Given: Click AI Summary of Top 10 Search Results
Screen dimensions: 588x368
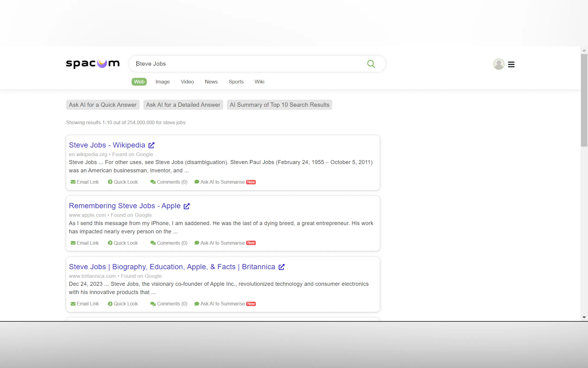Looking at the screenshot, I should [x=279, y=105].
